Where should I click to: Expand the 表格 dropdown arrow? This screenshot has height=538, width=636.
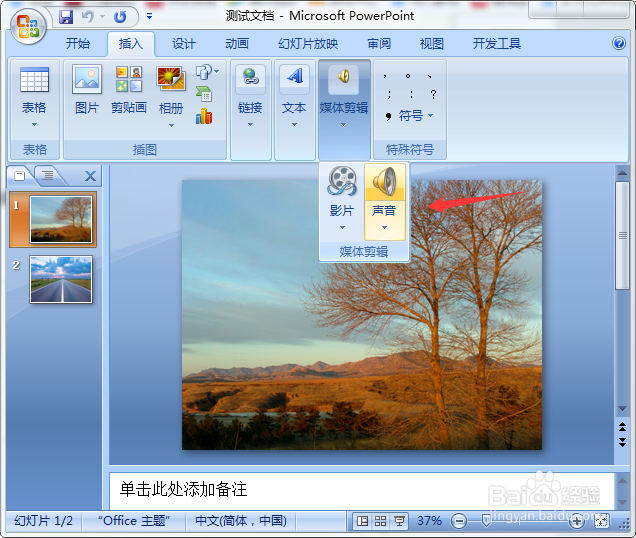pos(34,125)
